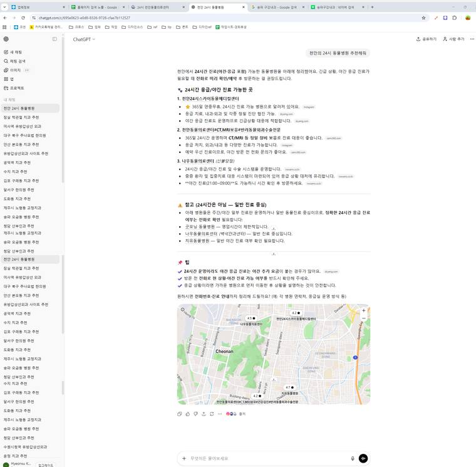Image resolution: width=476 pixels, height=467 pixels.
Task: Open the ChatGPT model dropdown
Action: (84, 39)
